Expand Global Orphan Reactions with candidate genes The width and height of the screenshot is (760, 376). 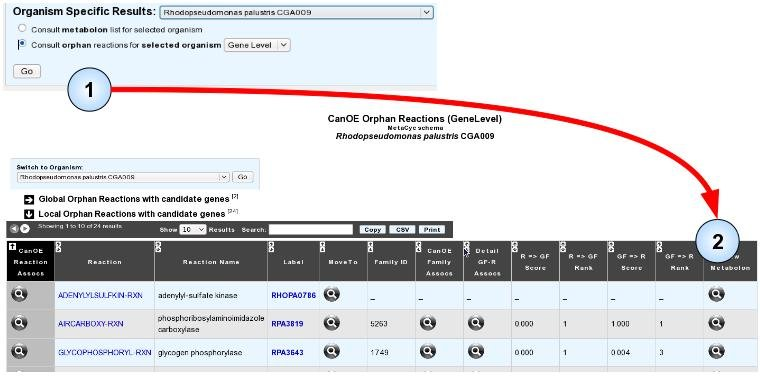(x=29, y=199)
